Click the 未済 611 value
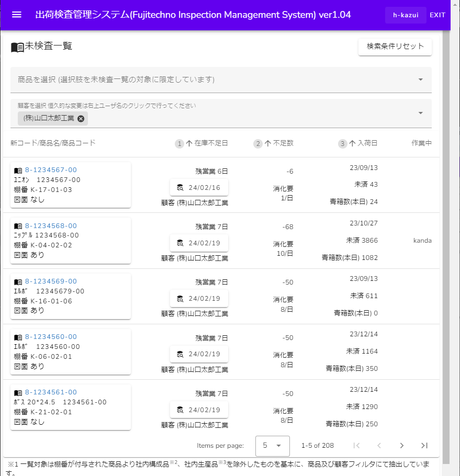Image resolution: width=460 pixels, height=476 pixels. click(364, 296)
